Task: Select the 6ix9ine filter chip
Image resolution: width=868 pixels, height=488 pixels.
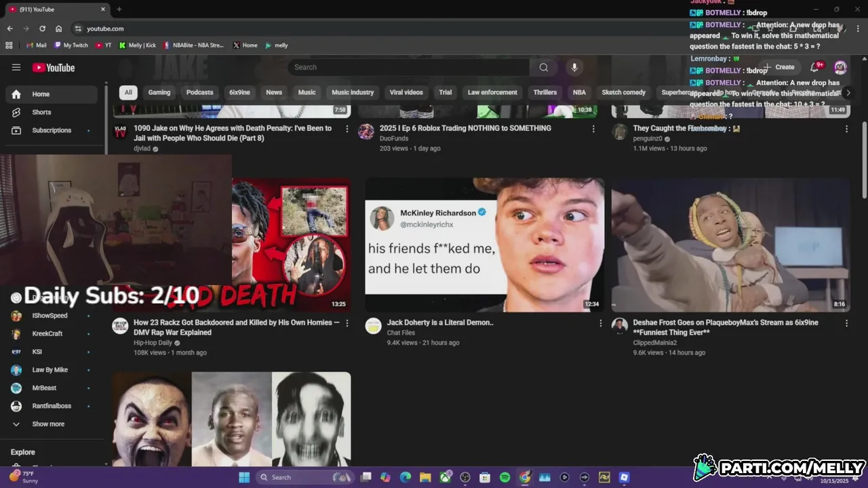Action: [239, 92]
